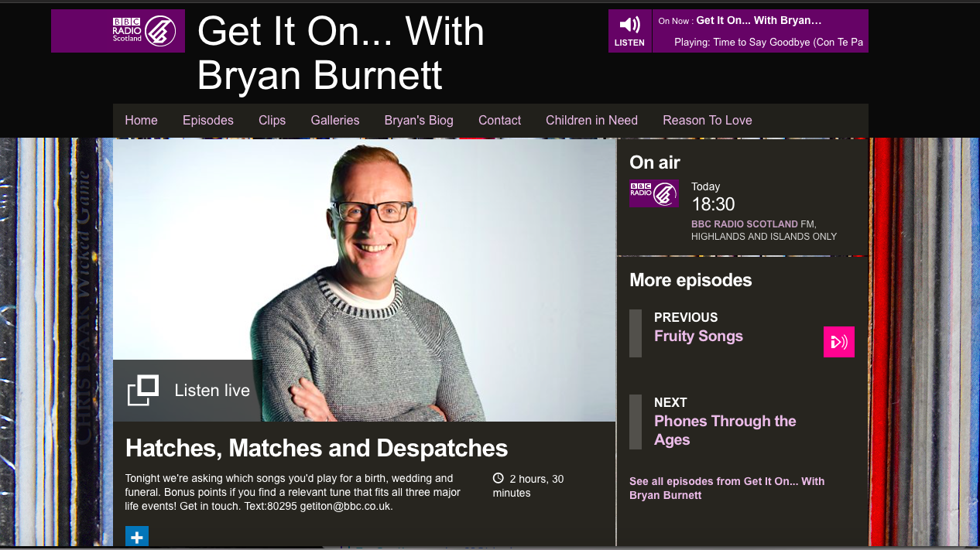Image resolution: width=980 pixels, height=550 pixels.
Task: Click the small BBC Radio logo under On air
Action: pyautogui.click(x=654, y=193)
